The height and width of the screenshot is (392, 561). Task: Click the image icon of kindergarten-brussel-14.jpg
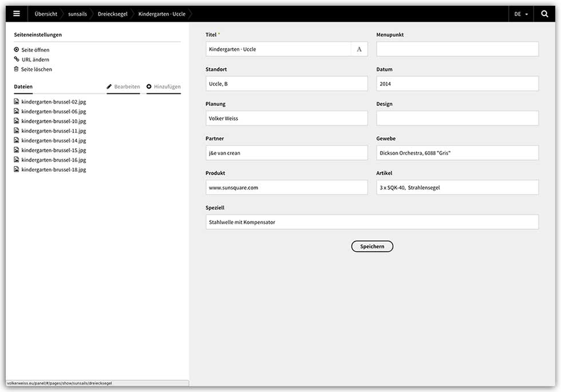click(x=17, y=140)
